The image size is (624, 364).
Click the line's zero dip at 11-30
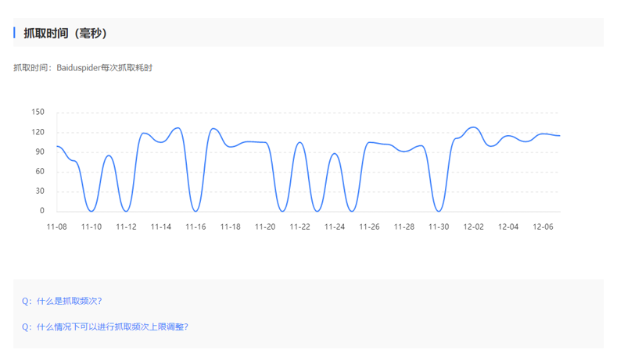pyautogui.click(x=439, y=210)
